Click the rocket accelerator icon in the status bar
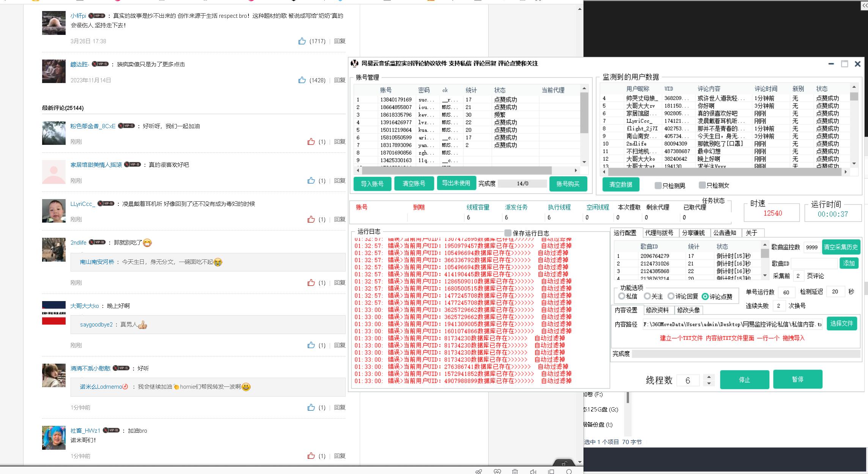The height and width of the screenshot is (474, 868). click(479, 471)
